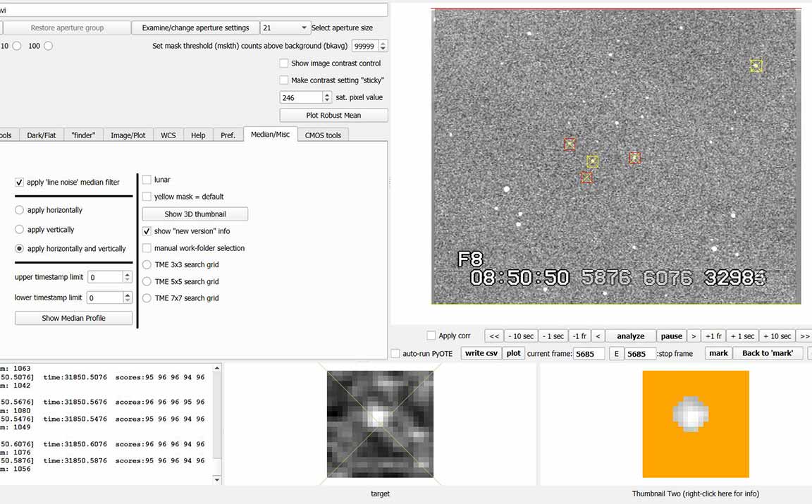Step back 1 second
Image resolution: width=812 pixels, height=504 pixels.
[x=553, y=336]
